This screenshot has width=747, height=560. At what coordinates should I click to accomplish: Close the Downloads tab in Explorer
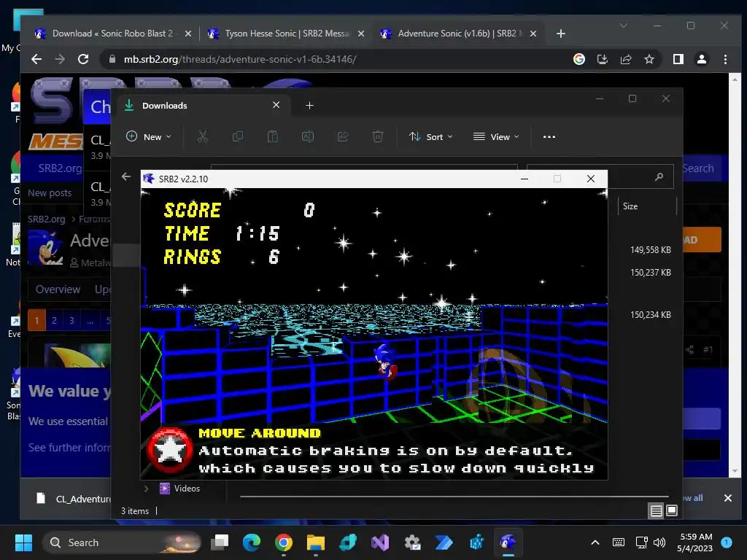(x=276, y=105)
